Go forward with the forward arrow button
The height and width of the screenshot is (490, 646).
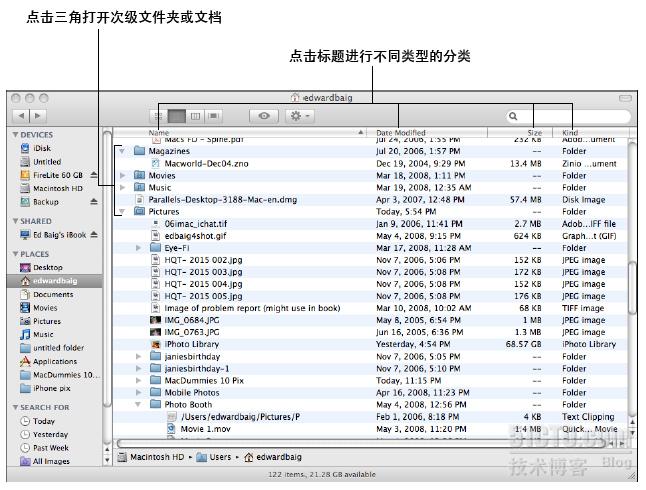(37, 116)
